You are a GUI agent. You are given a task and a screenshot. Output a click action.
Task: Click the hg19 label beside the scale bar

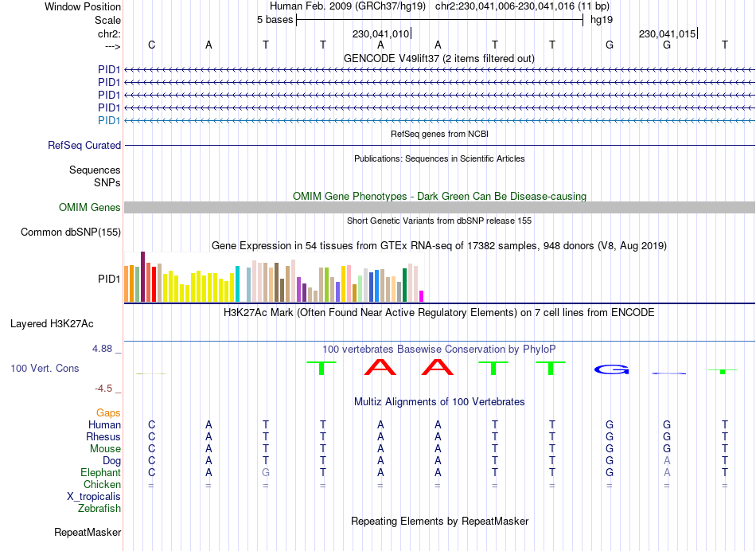tap(602, 20)
